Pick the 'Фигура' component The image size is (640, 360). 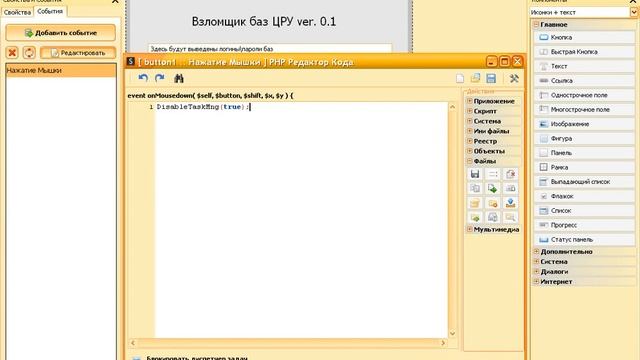click(x=584, y=138)
